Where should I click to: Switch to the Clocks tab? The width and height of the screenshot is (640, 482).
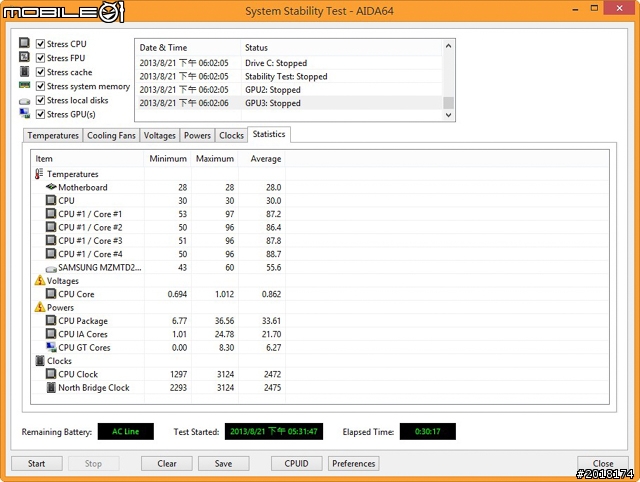(x=231, y=135)
